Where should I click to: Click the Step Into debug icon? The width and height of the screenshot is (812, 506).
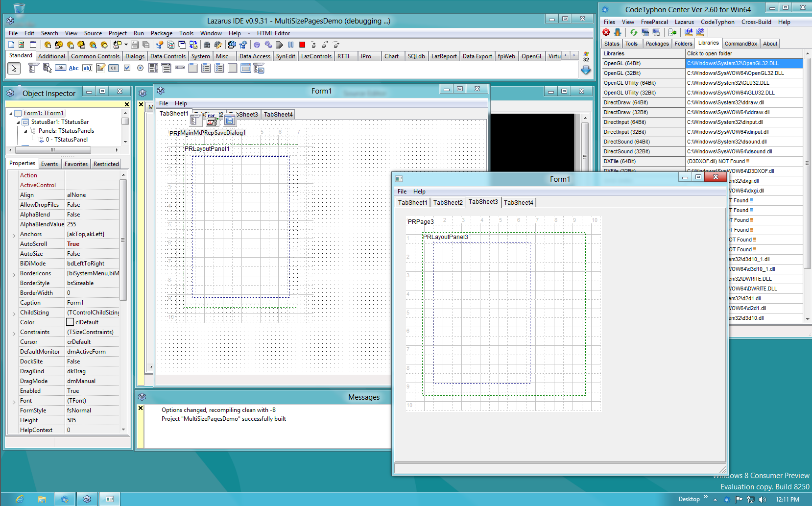(313, 45)
